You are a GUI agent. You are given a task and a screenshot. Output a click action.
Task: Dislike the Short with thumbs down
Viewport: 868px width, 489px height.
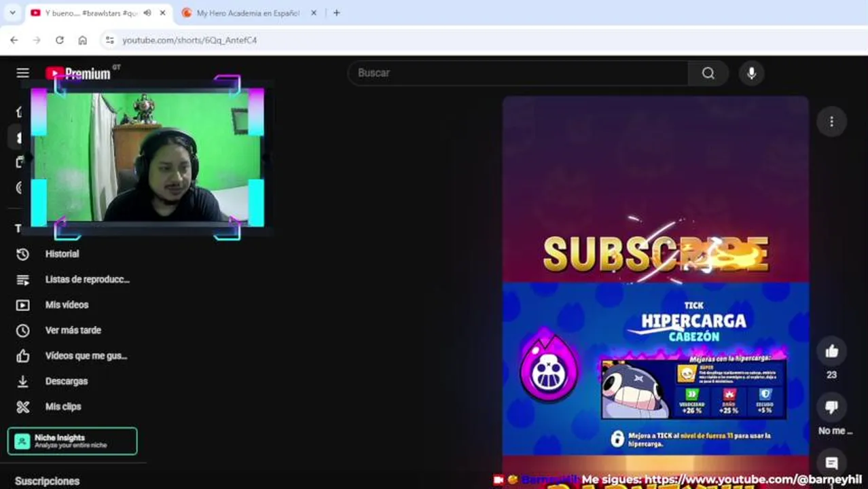point(831,407)
